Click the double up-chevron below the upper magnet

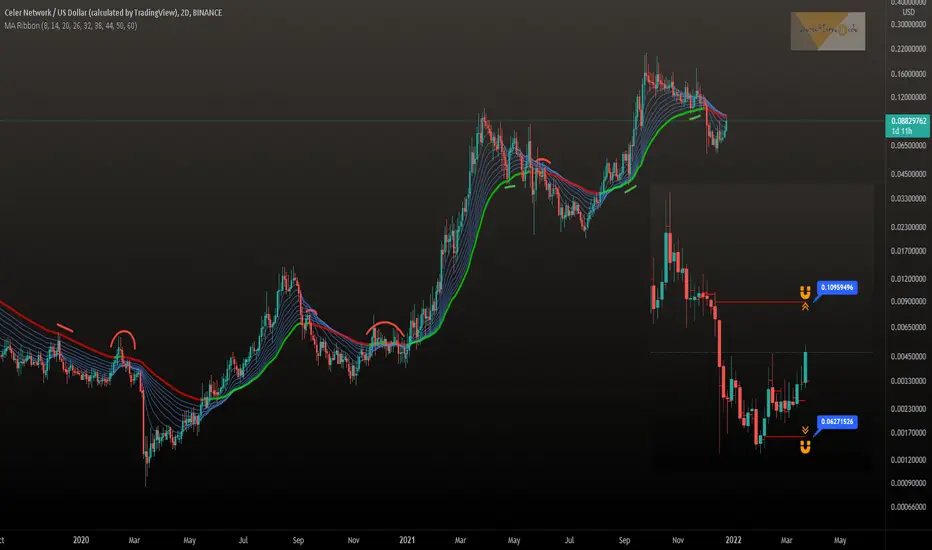point(805,307)
